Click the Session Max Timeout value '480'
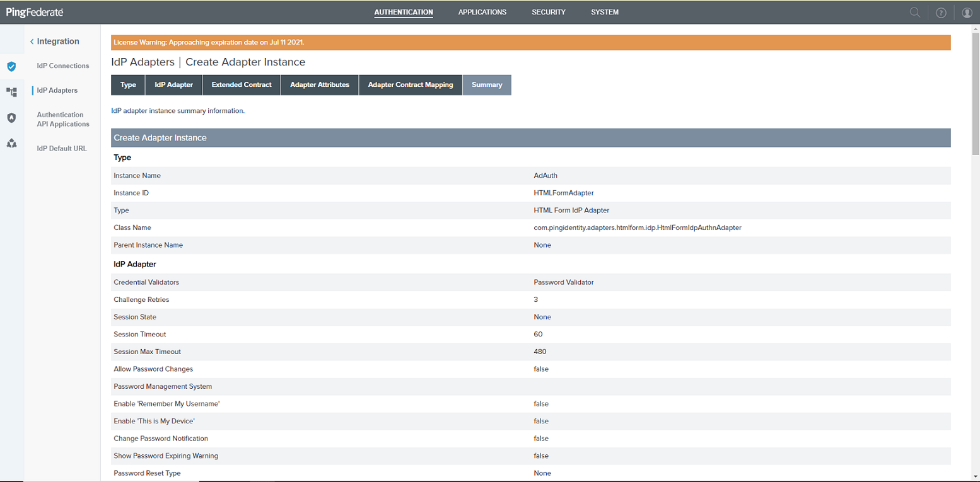The height and width of the screenshot is (482, 980). coord(540,352)
